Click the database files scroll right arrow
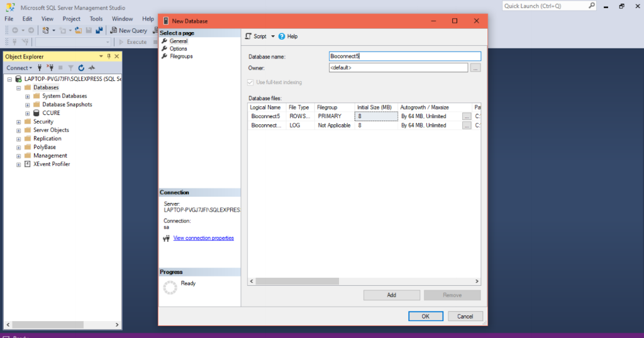 coord(477,281)
